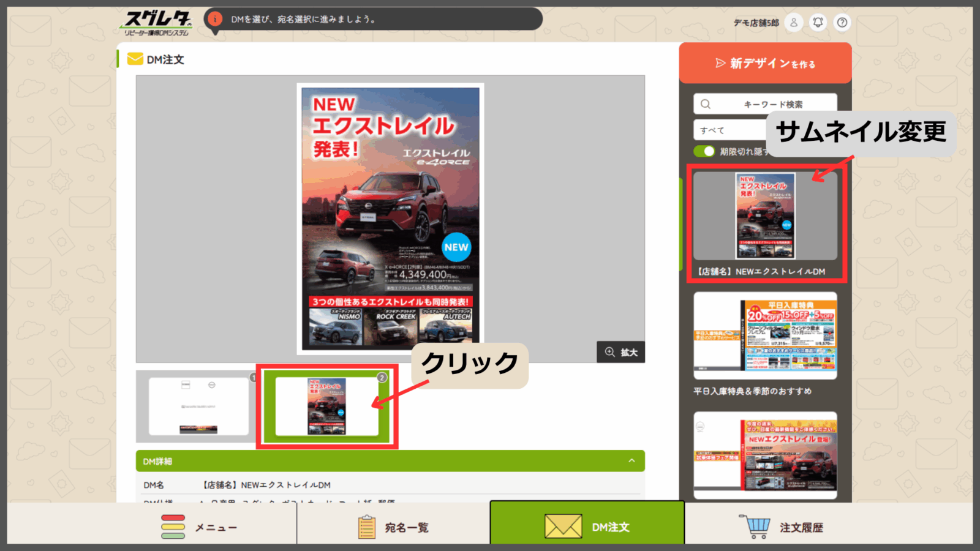The width and height of the screenshot is (980, 551).
Task: Click the メニュー hamburger icon
Action: click(x=173, y=527)
